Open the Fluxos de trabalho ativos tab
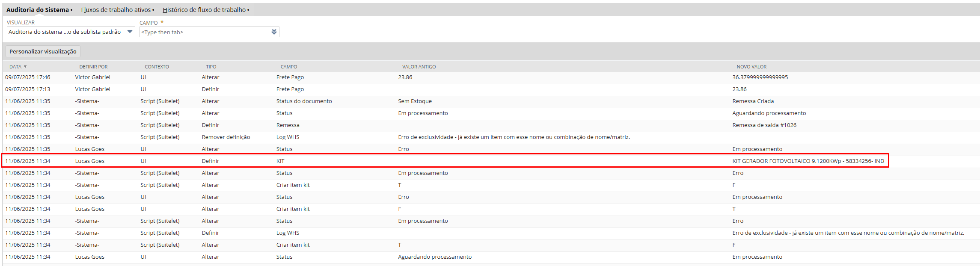980x266 pixels. click(116, 10)
